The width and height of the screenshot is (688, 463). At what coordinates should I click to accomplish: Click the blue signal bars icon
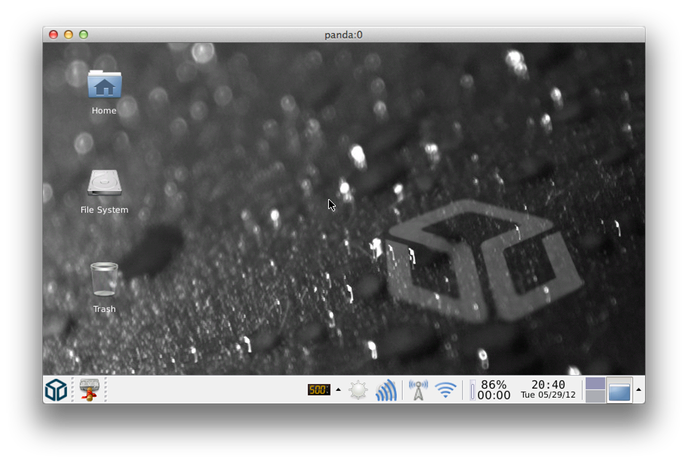coord(386,390)
